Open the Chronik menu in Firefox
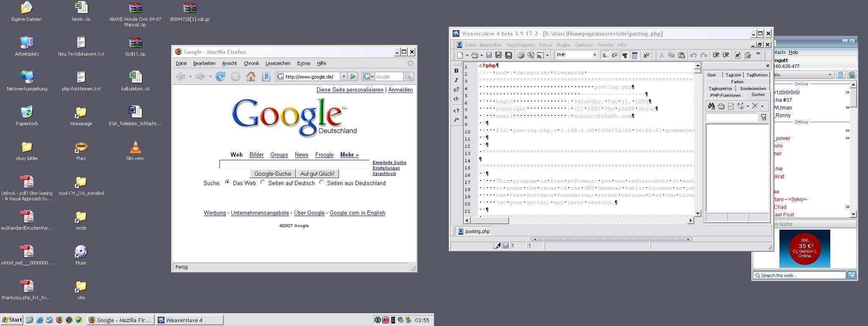 (251, 63)
